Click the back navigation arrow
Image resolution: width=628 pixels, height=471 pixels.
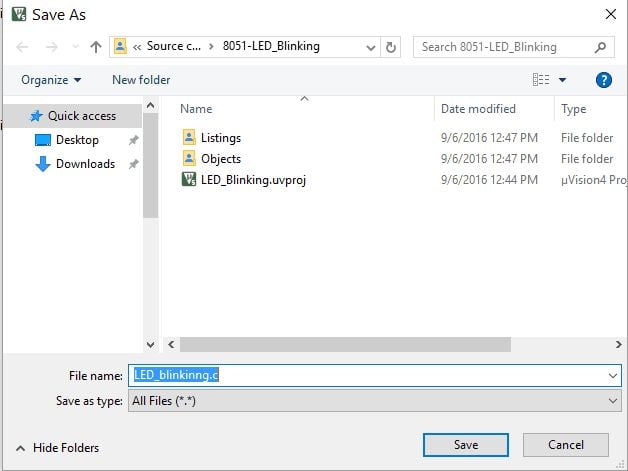[x=23, y=47]
